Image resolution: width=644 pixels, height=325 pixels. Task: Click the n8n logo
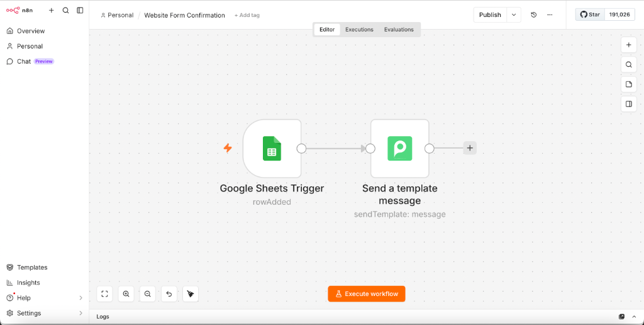coord(19,10)
